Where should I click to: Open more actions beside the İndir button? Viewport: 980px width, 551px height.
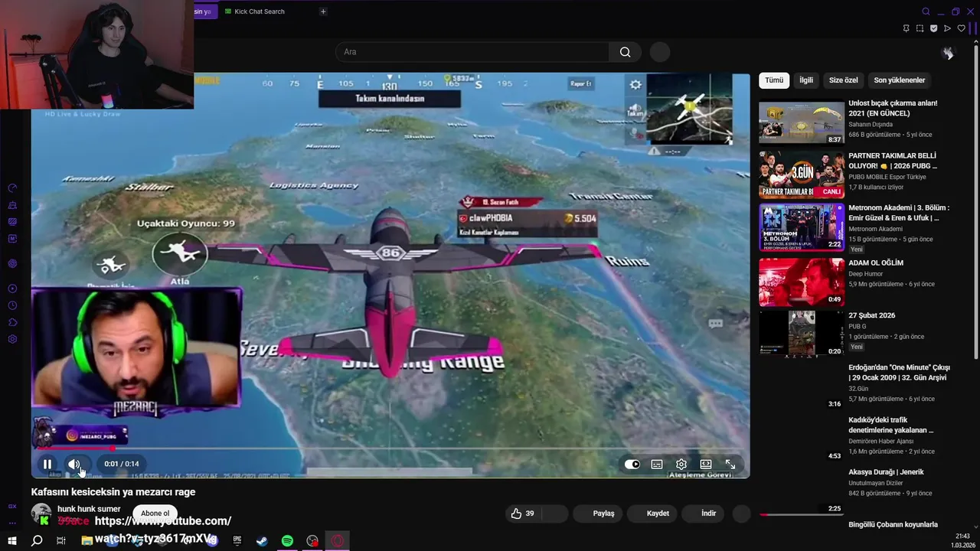click(x=742, y=514)
